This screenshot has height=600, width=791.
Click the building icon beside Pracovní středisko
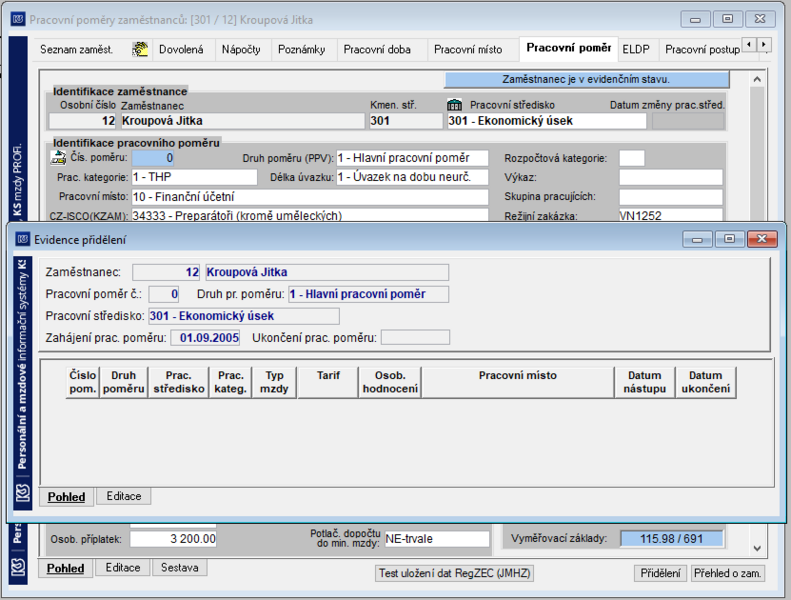coord(455,104)
